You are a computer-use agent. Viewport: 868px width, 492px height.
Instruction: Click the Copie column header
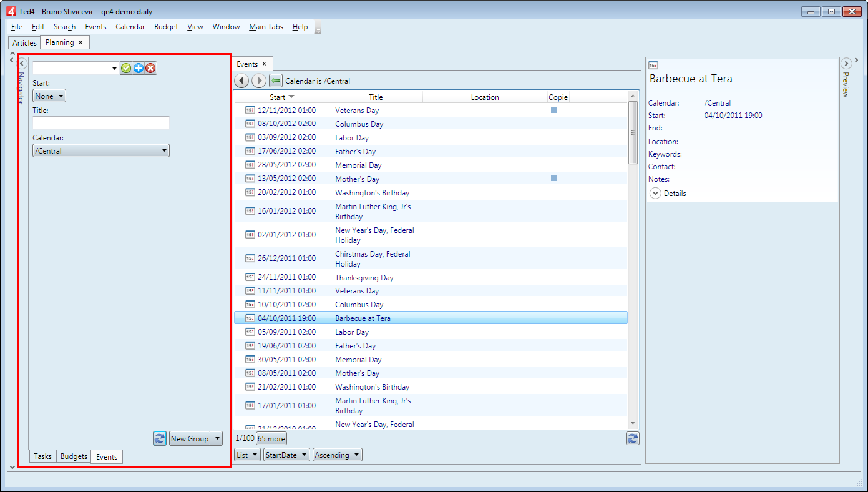pyautogui.click(x=558, y=97)
